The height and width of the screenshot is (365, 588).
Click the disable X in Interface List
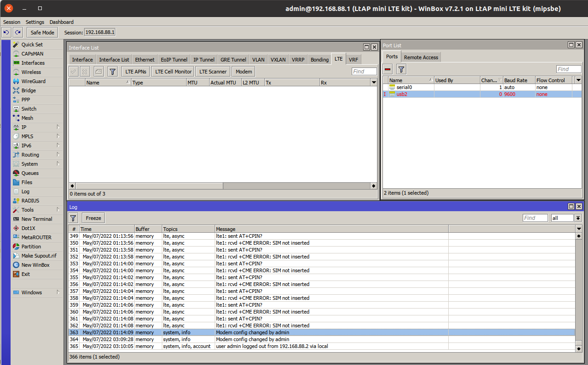coord(85,72)
